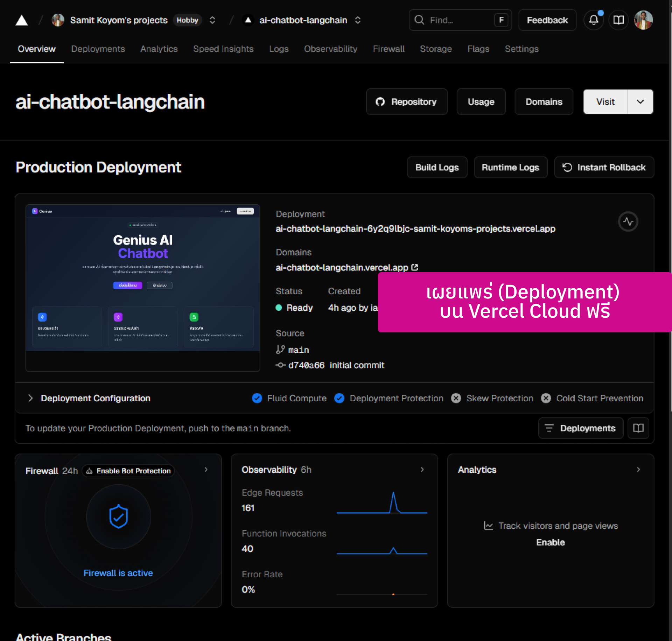Viewport: 672px width, 641px height.
Task: Switch to the Analytics tab
Action: pos(159,49)
